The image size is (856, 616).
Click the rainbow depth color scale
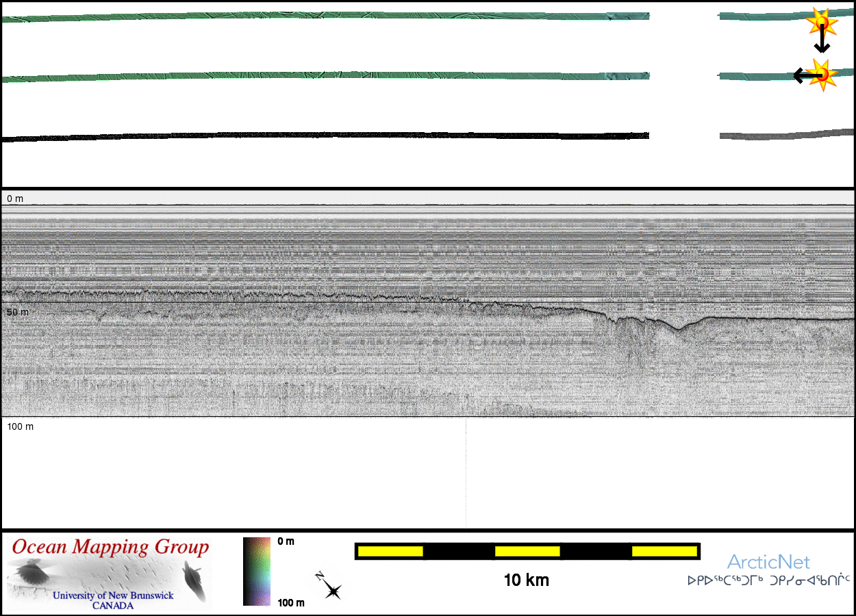pyautogui.click(x=257, y=572)
